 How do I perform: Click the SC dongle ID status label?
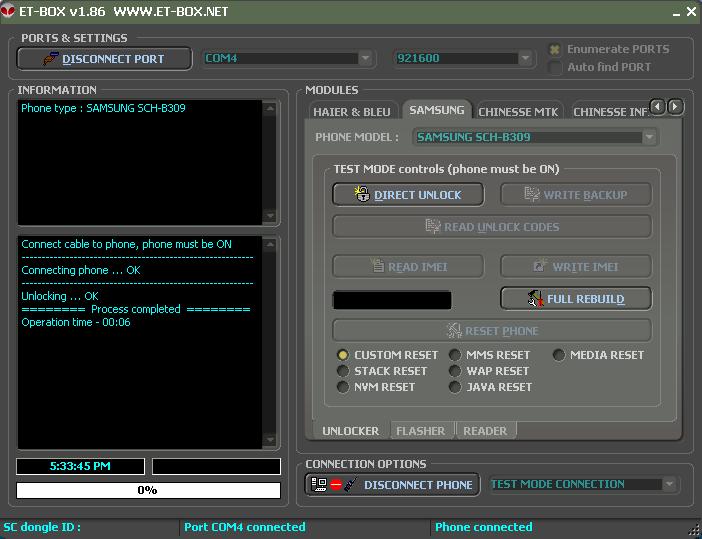[43, 527]
